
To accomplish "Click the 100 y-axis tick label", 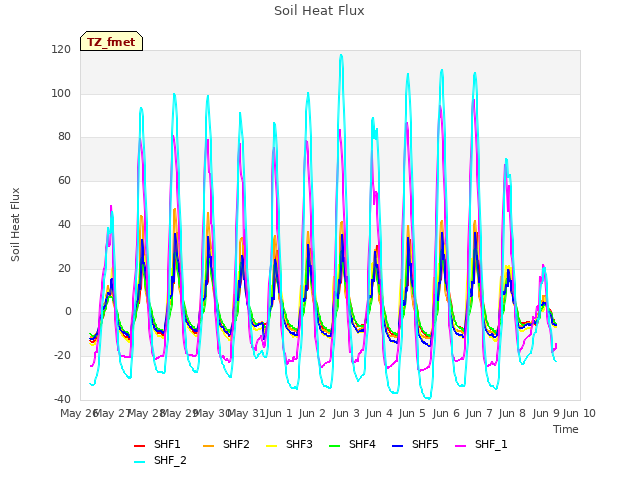I will click(x=61, y=93).
